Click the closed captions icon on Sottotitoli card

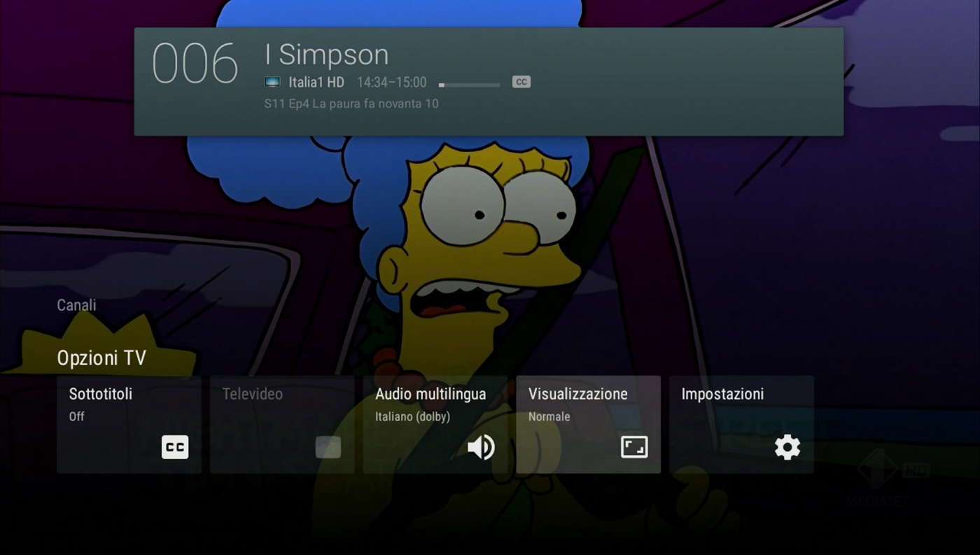coord(175,447)
